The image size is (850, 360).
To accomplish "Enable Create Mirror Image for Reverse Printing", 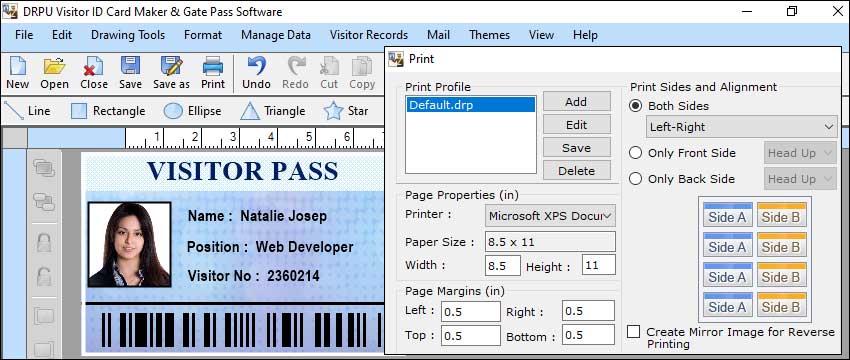I will coord(633,331).
